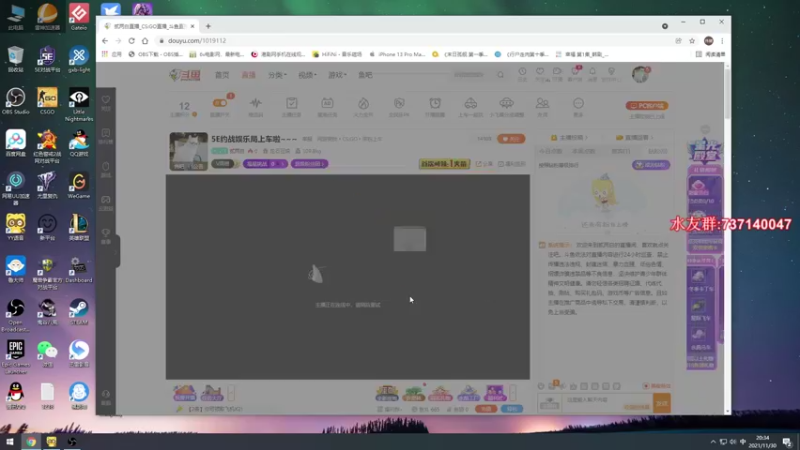Click the browser home button
The image size is (800, 450).
pyautogui.click(x=145, y=41)
